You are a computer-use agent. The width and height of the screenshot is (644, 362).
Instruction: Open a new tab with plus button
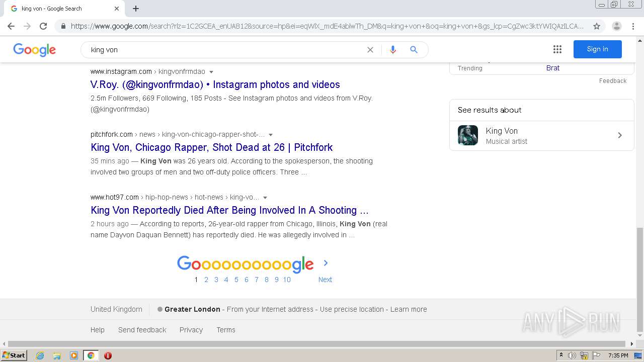[136, 9]
